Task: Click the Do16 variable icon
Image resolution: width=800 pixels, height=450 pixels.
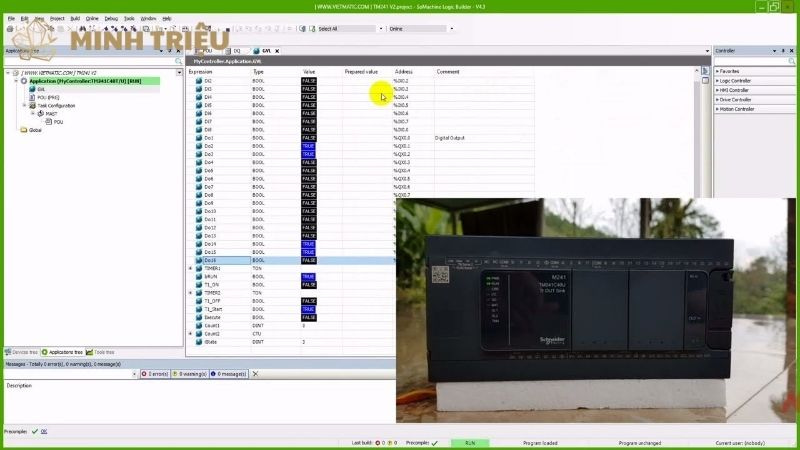Action: [x=197, y=260]
